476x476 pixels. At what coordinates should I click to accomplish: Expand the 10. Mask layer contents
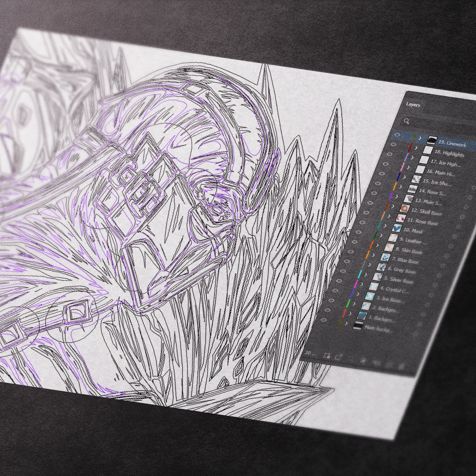(x=386, y=226)
